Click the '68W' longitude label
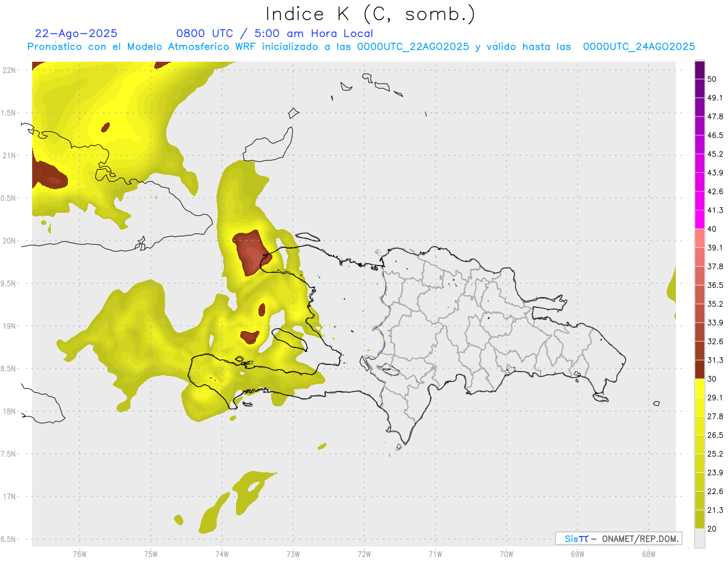The height and width of the screenshot is (562, 728). tap(648, 554)
